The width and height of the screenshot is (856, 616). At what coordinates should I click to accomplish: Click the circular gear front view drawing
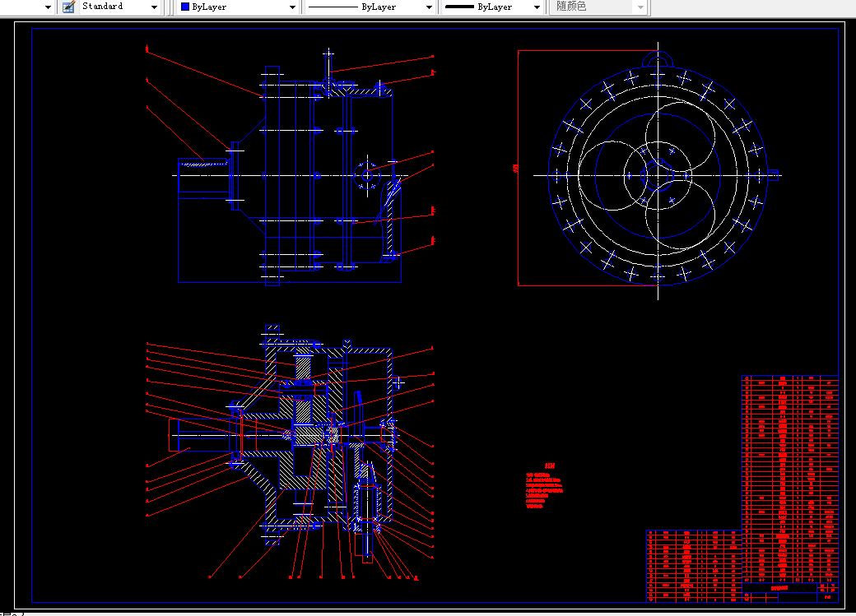[658, 175]
